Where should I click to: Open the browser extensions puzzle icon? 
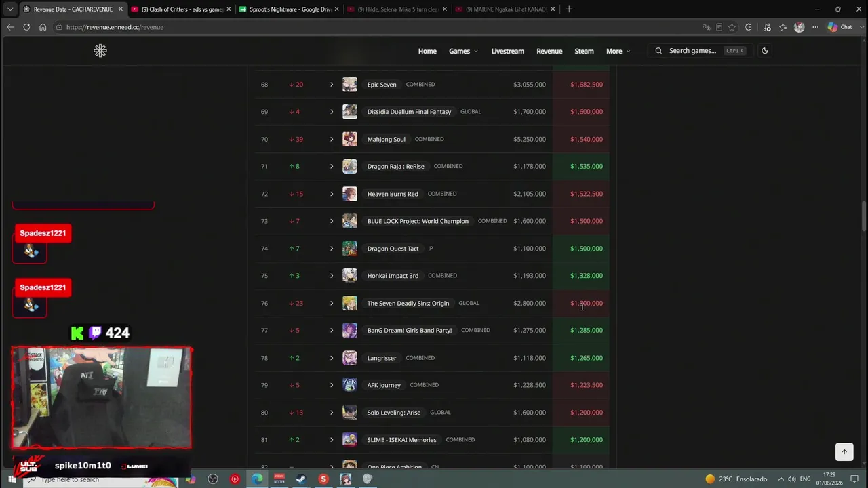(x=749, y=27)
